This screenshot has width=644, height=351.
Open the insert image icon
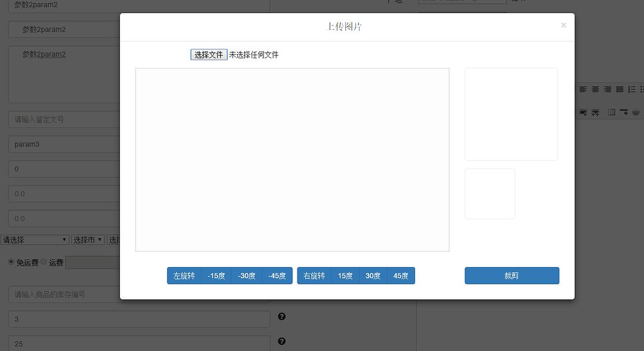pyautogui.click(x=583, y=111)
